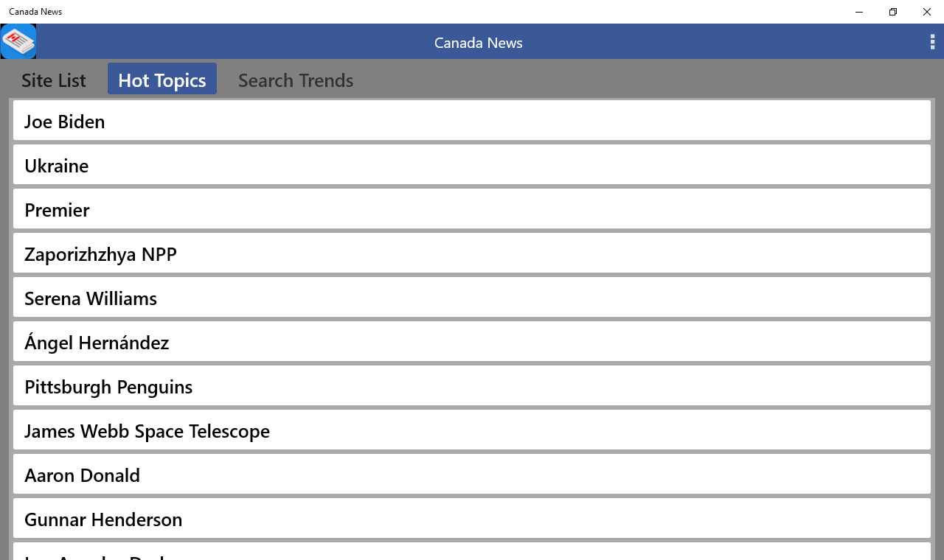Open the three-dot overflow menu
Screen dimensions: 944x560
[x=932, y=42]
